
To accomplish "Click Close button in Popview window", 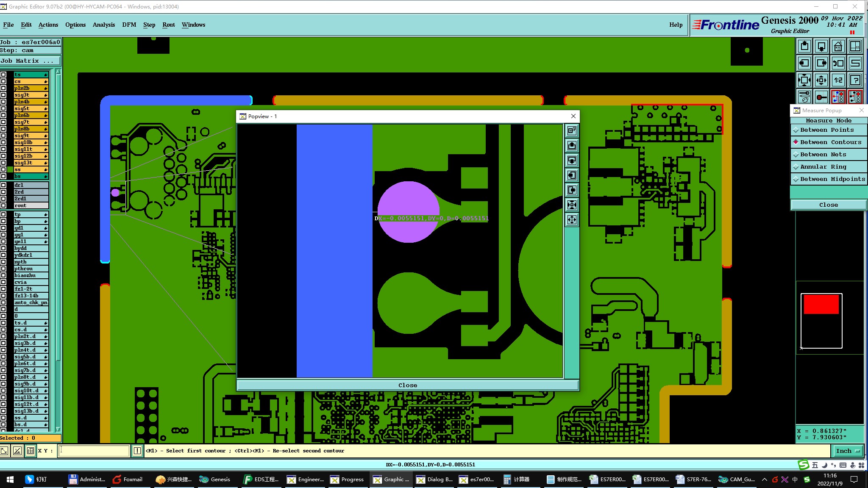I will click(x=407, y=385).
